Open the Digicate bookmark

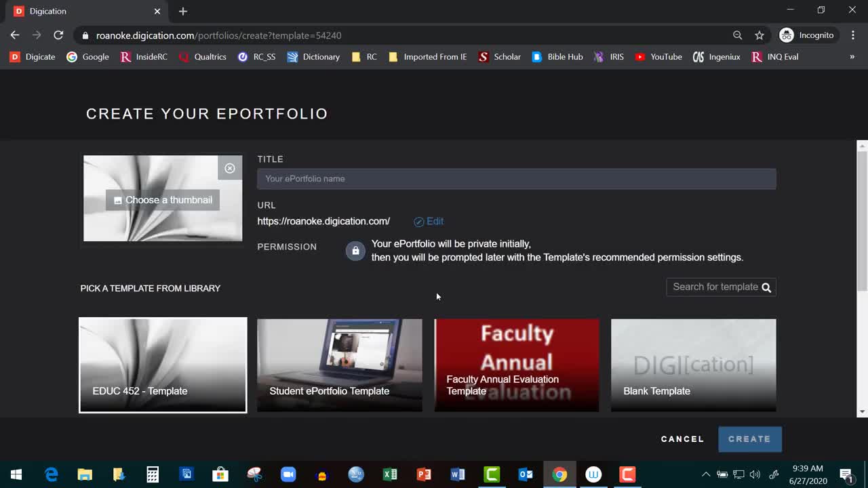tap(33, 57)
